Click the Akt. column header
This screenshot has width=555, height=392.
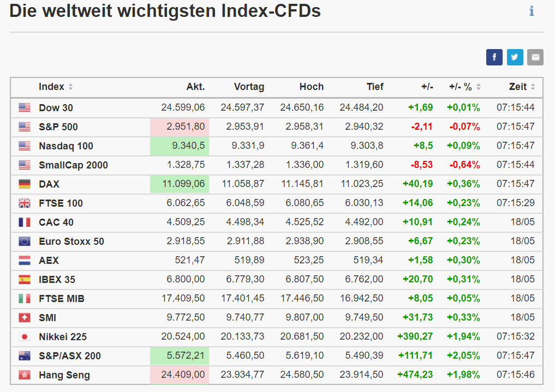[195, 87]
